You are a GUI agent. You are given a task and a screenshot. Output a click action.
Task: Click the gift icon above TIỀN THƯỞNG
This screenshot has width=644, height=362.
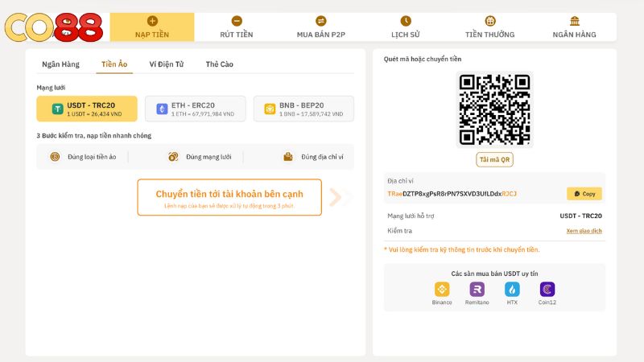490,21
